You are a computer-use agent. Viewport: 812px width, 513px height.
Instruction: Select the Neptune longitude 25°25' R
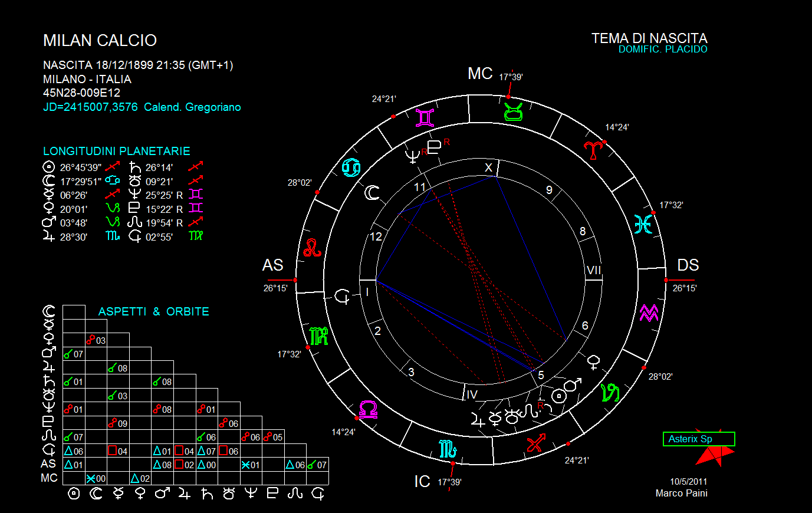click(x=165, y=195)
